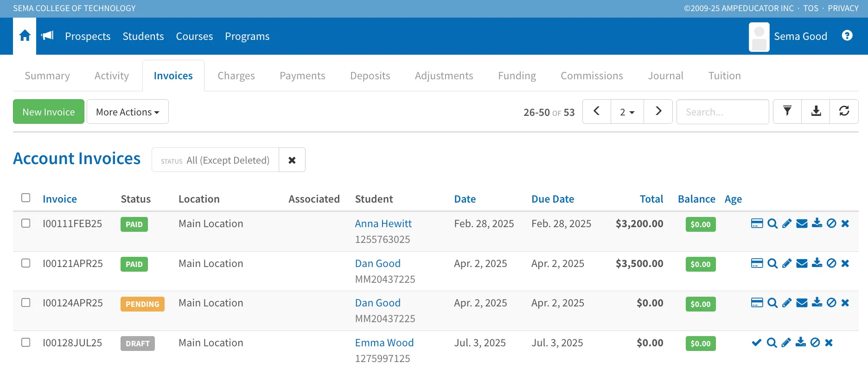The image size is (868, 369).
Task: Open the TOS link in the header
Action: coord(811,8)
